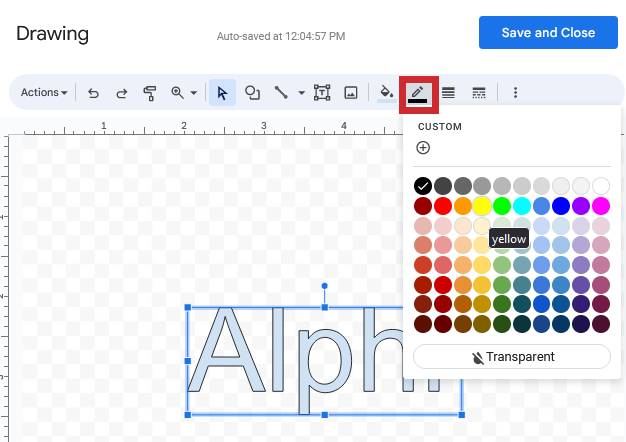Open the Border dash style icon
This screenshot has width=626, height=442.
click(x=479, y=93)
